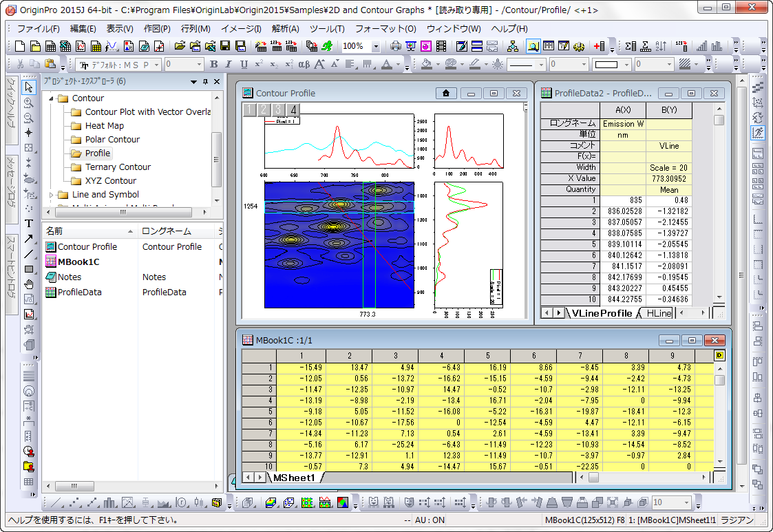Toggle Subscript formatting
This screenshot has width=773, height=532.
273,64
